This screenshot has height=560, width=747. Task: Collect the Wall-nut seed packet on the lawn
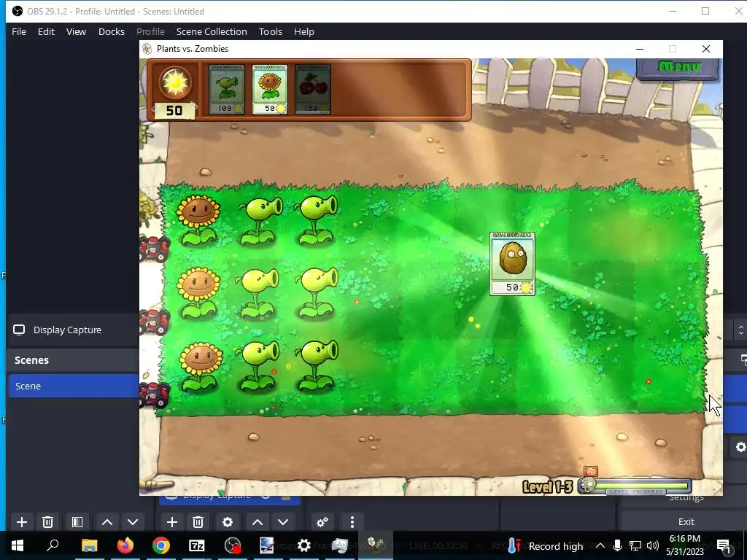click(x=512, y=264)
